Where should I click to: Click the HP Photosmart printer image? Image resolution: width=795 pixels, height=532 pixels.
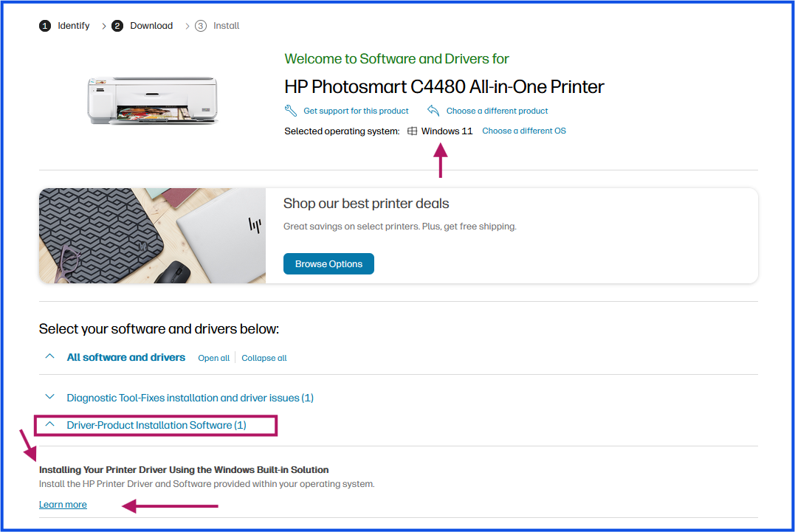pyautogui.click(x=153, y=100)
